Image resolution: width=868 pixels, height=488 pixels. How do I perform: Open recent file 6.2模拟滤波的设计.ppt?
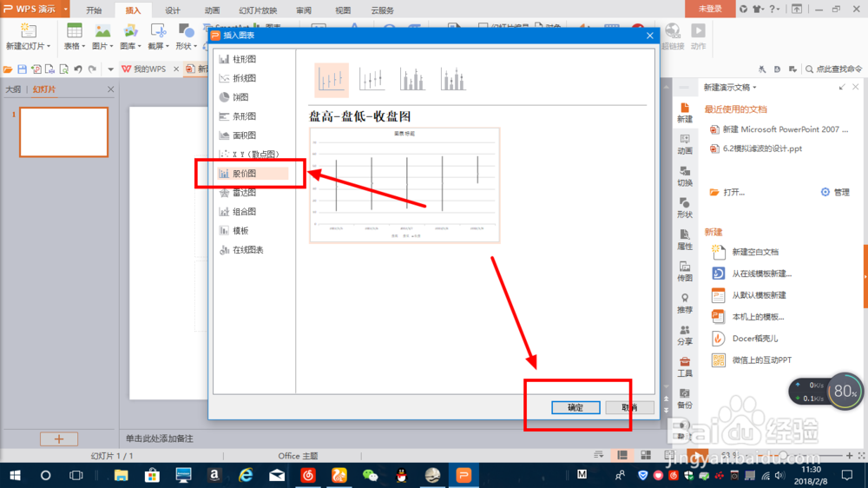tap(756, 148)
